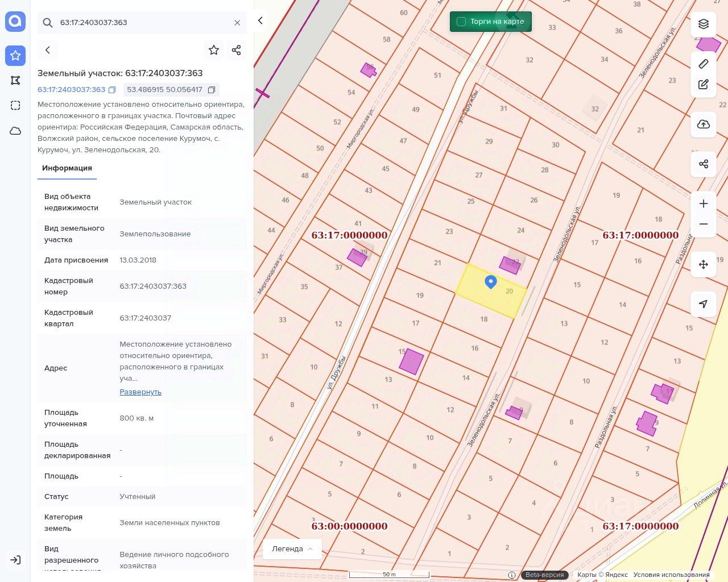This screenshot has height=582, width=728.
Task: Select the purple building on parcel 15
Action: 411,361
